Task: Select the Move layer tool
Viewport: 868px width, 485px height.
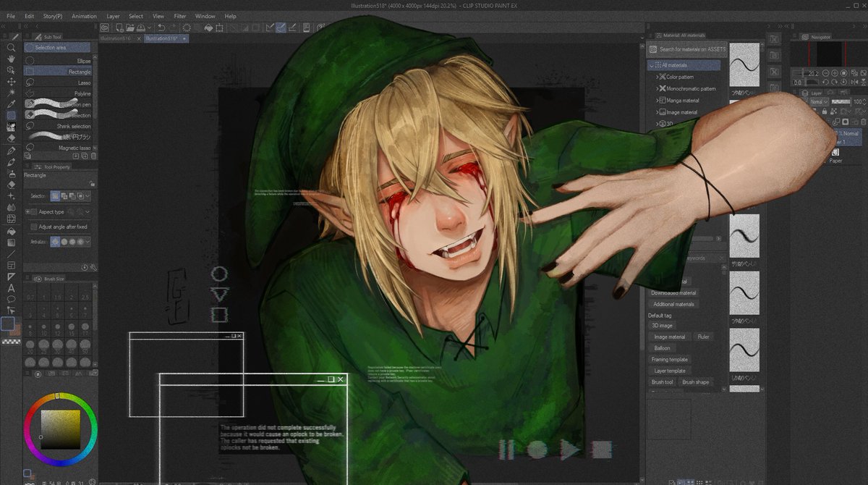Action: [11, 82]
